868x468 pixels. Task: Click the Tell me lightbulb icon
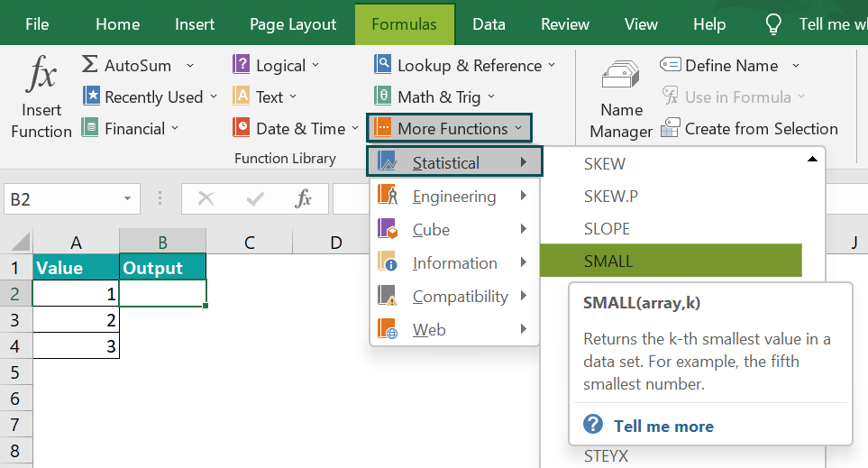pos(772,24)
